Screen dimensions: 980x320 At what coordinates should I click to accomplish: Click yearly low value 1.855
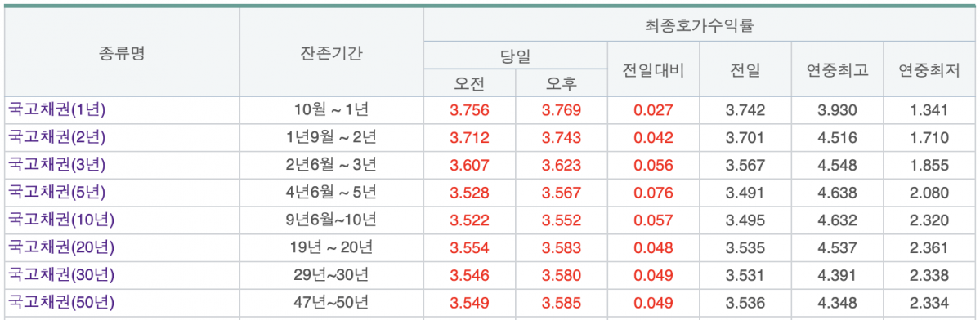point(929,165)
